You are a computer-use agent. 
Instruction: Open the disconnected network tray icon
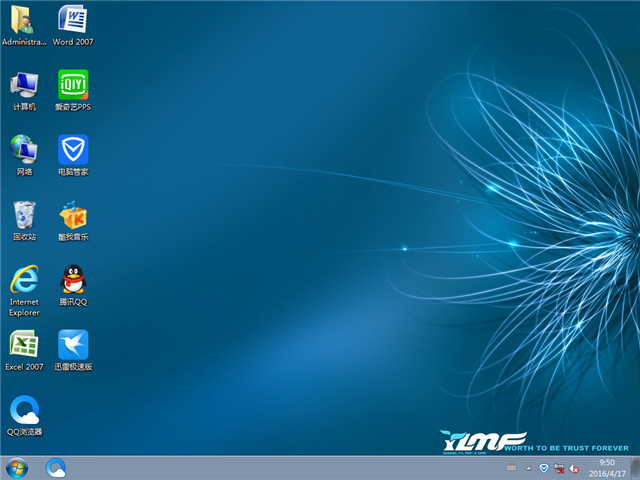point(559,468)
